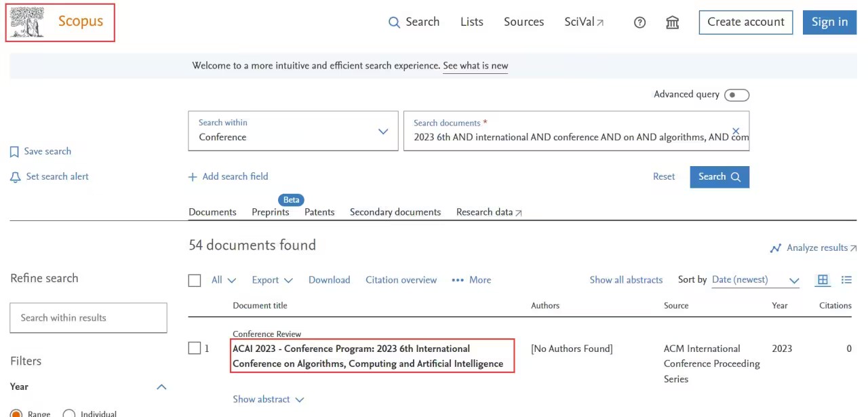The width and height of the screenshot is (868, 417).
Task: Check the select All documents checkbox
Action: [195, 280]
